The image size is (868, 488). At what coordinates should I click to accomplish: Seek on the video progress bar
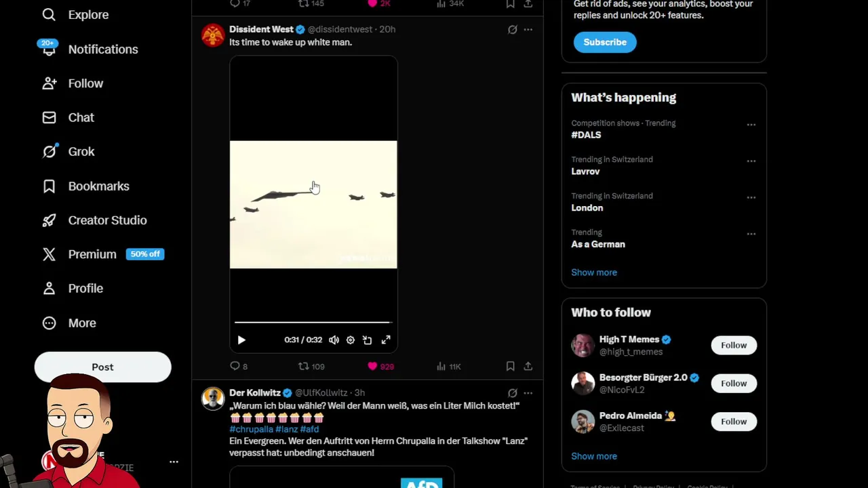(x=313, y=323)
